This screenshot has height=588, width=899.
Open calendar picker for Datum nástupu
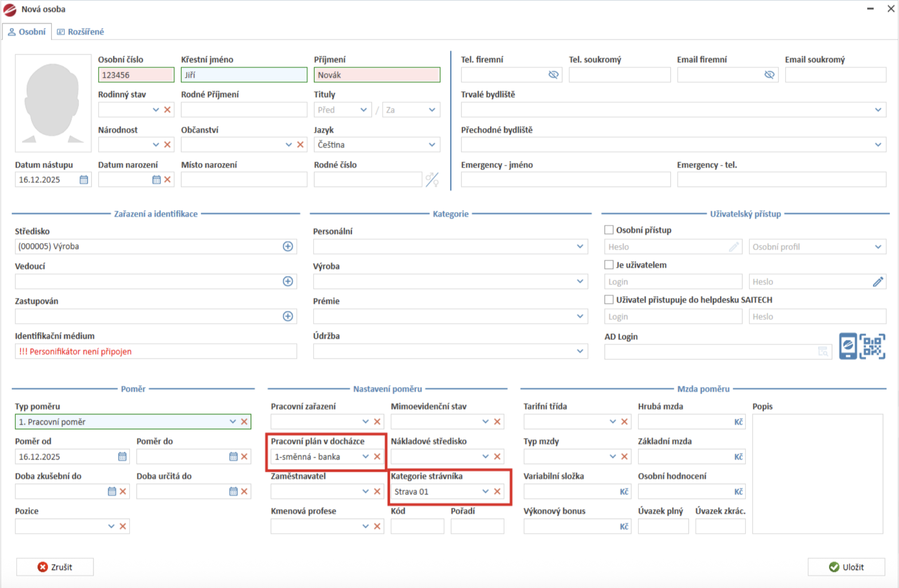click(x=84, y=180)
